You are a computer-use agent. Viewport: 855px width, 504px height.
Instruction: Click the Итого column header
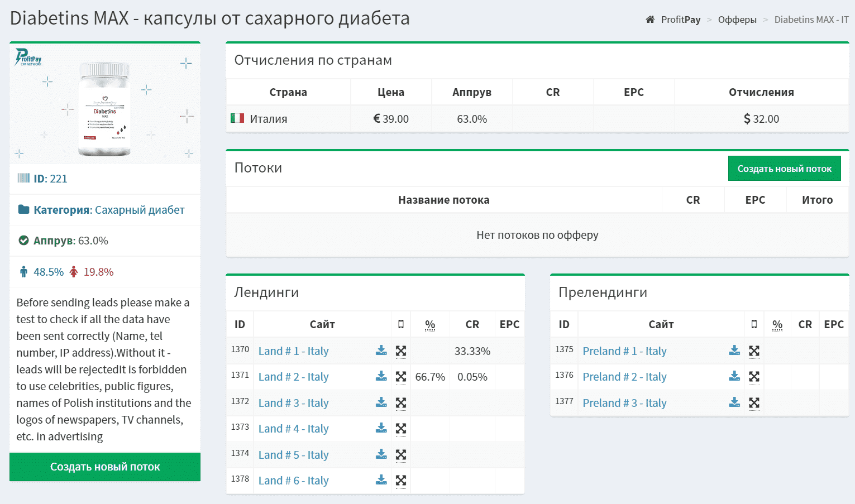[x=818, y=200]
